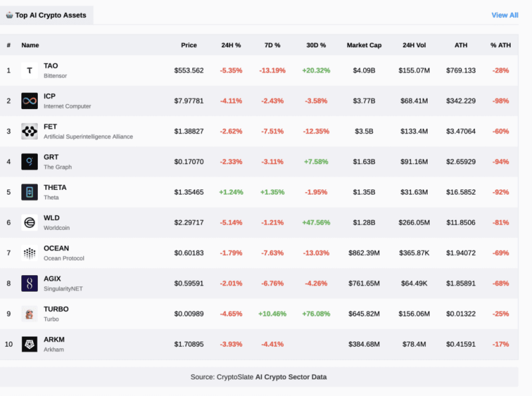
Task: Click TURBO 30D change +76.08%
Action: (x=317, y=314)
